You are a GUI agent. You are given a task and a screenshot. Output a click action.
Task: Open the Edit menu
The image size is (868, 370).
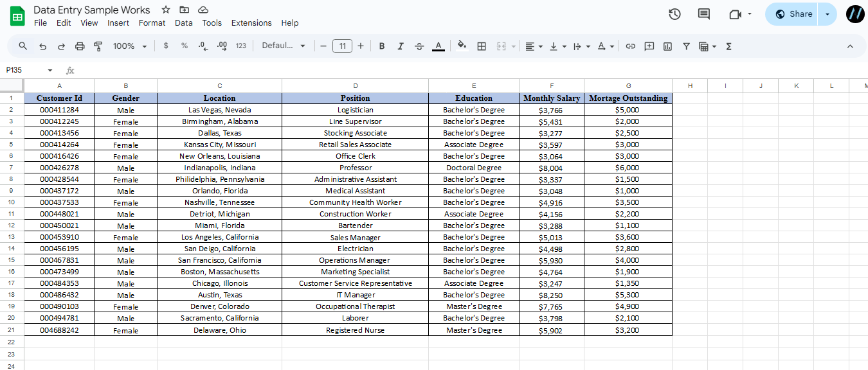coord(64,22)
